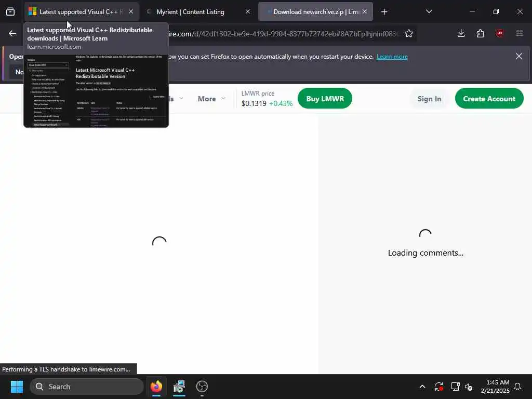Open the Firefox hamburger menu
The image size is (532, 399).
(x=519, y=33)
